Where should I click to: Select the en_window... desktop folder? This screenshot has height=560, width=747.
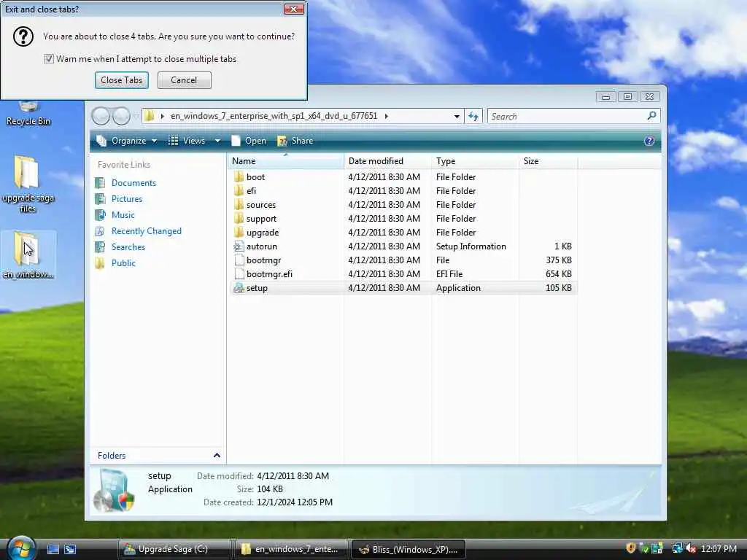tap(28, 255)
